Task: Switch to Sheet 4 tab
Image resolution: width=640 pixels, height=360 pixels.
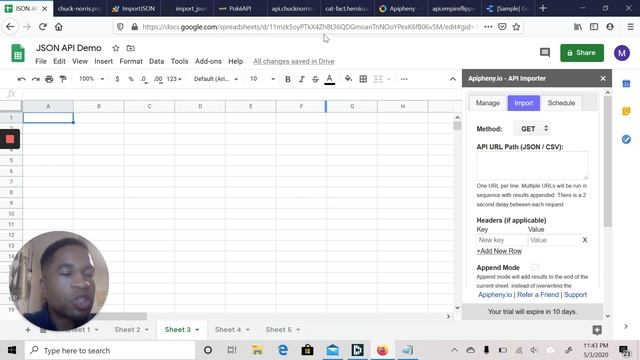Action: [227, 330]
